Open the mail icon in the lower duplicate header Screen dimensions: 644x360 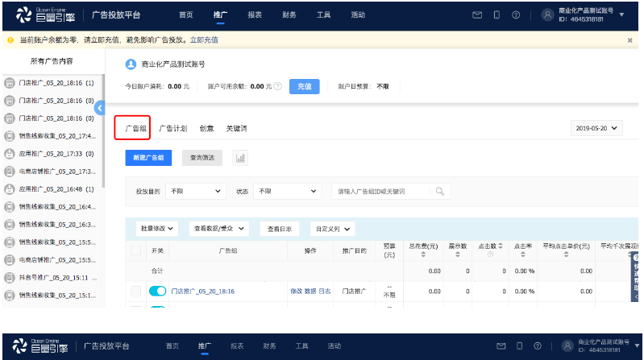pos(501,346)
